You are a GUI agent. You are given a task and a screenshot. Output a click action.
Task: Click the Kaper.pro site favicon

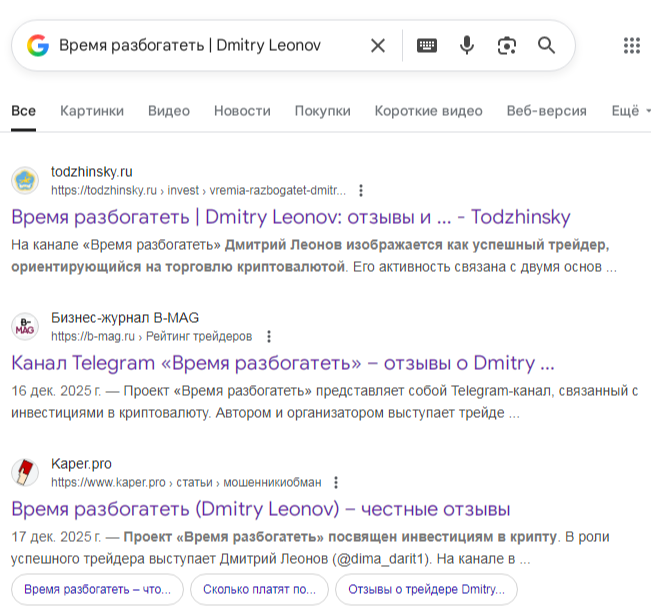[x=25, y=472]
